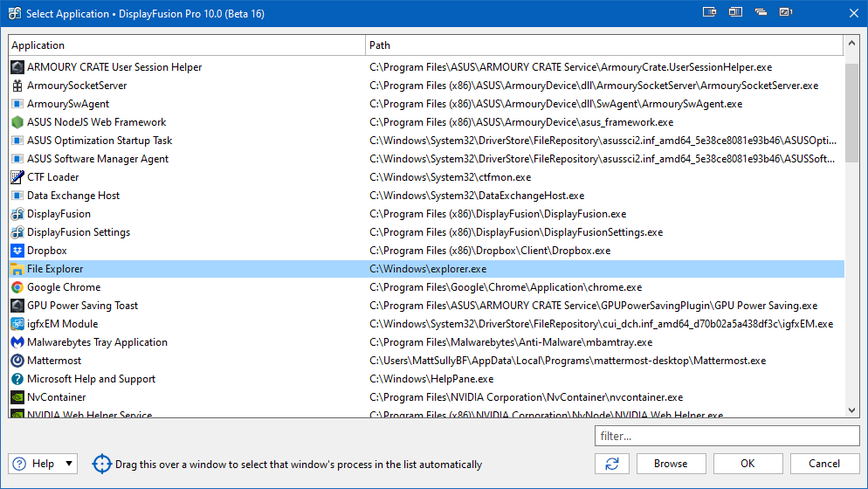
Task: Click the DisplayFusion Settings icon
Action: (x=17, y=232)
